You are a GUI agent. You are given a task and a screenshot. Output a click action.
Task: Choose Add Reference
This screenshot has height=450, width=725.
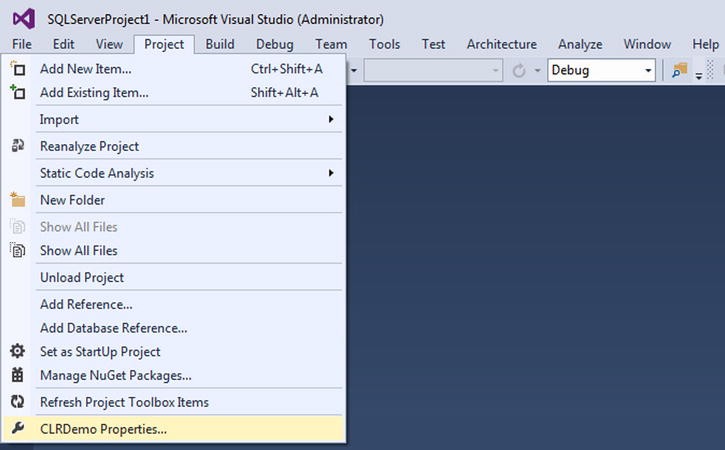coord(174,304)
